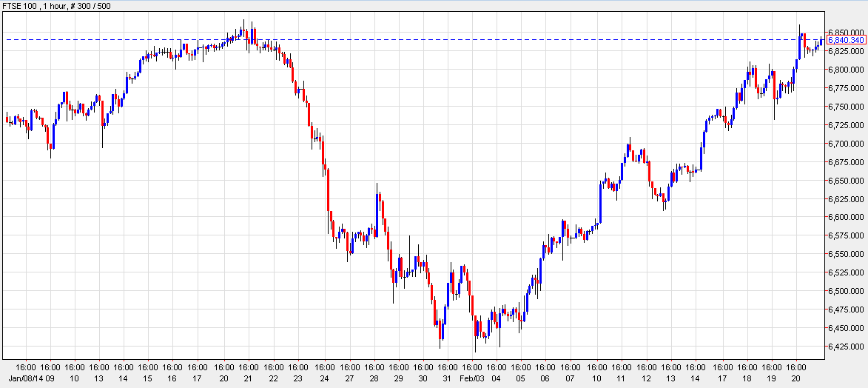Image resolution: width=868 pixels, height=388 pixels.
Task: Select the date label 07 on time axis
Action: tap(571, 378)
